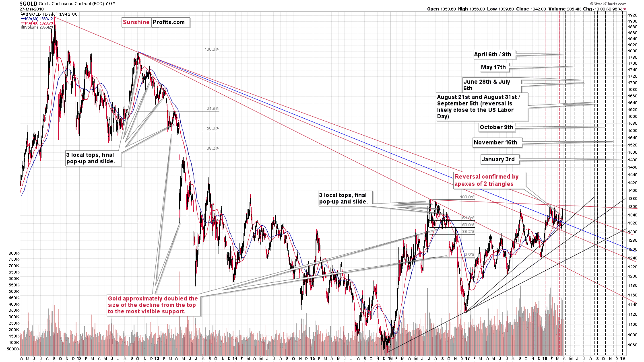The width and height of the screenshot is (644, 362).
Task: Click the red down arrow after Chg value
Action: click(x=625, y=9)
